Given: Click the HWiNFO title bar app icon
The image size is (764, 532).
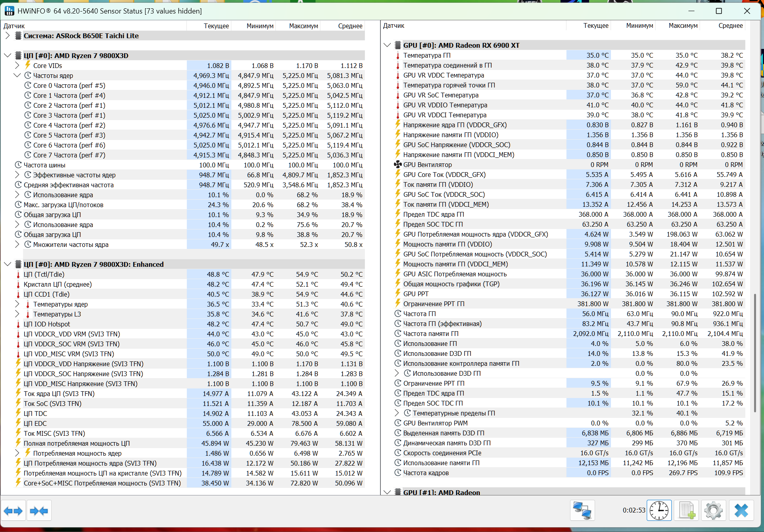Looking at the screenshot, I should (x=10, y=11).
